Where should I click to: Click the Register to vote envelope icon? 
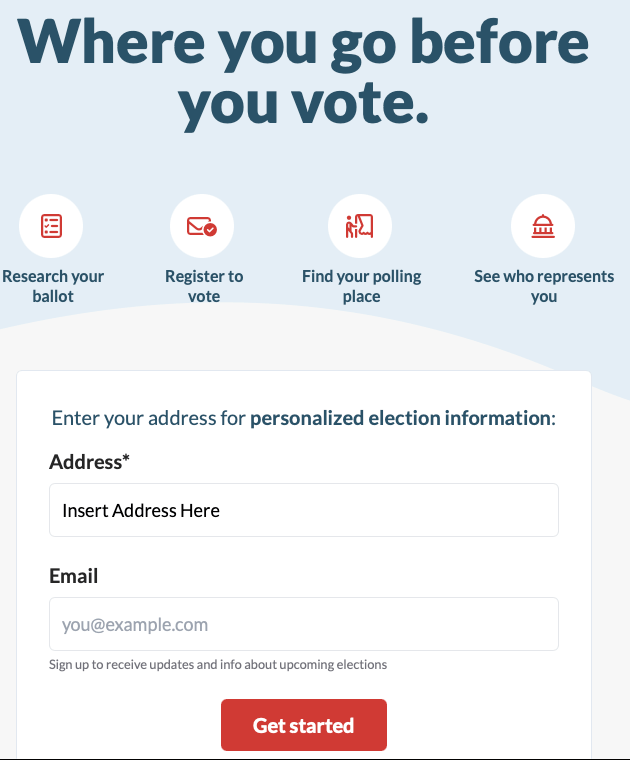202,226
